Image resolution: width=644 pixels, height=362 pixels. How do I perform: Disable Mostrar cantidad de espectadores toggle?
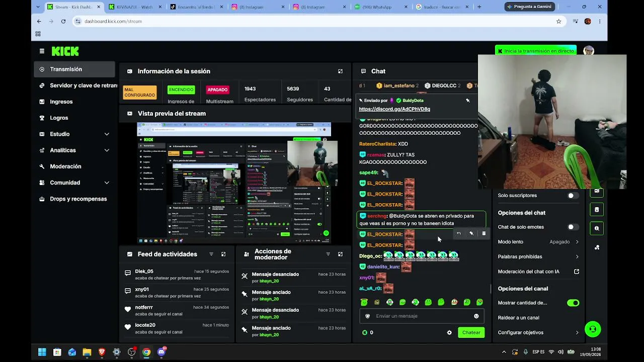pyautogui.click(x=573, y=303)
